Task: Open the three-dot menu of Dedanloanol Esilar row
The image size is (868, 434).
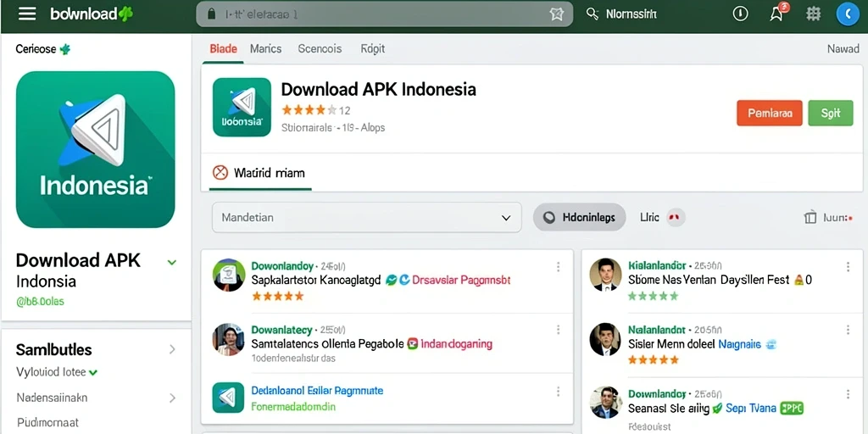Action: [558, 392]
